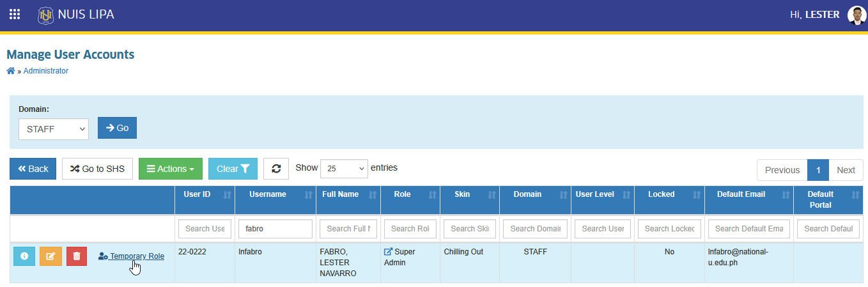Viewport: 868px width, 287px height.
Task: Select the Go to SHS button
Action: coord(97,169)
